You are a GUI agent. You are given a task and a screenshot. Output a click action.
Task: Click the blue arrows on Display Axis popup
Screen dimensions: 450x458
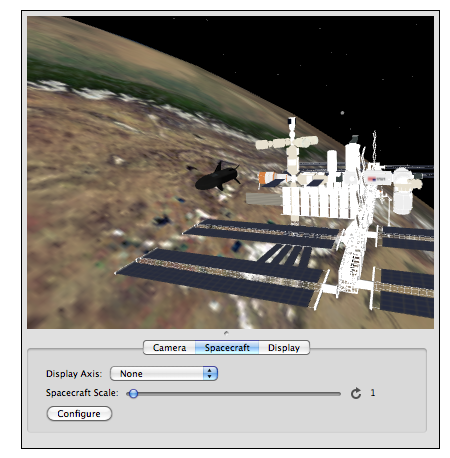210,373
